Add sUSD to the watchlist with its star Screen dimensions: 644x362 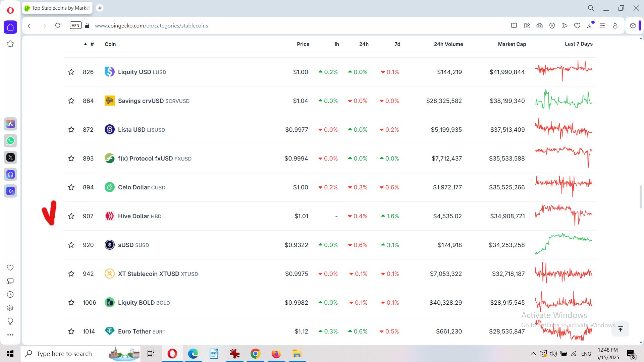(71, 245)
